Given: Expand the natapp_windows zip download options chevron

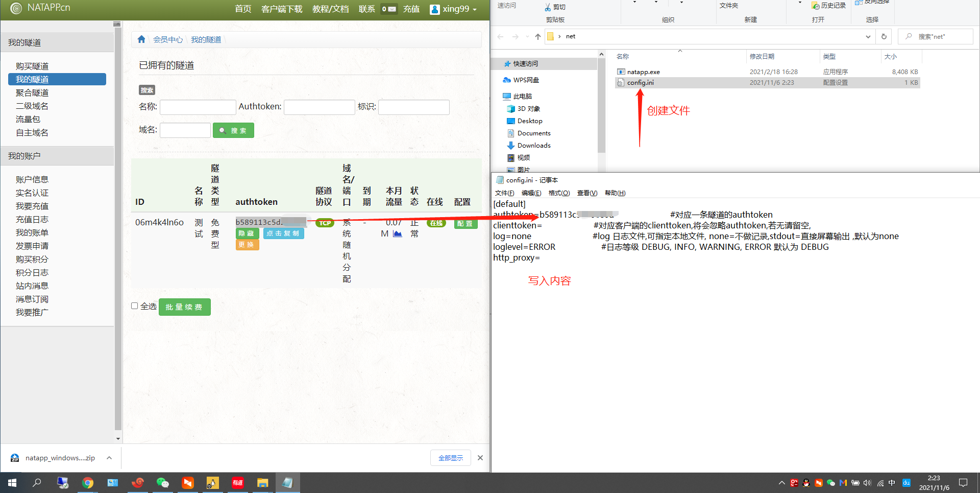Looking at the screenshot, I should [x=109, y=458].
